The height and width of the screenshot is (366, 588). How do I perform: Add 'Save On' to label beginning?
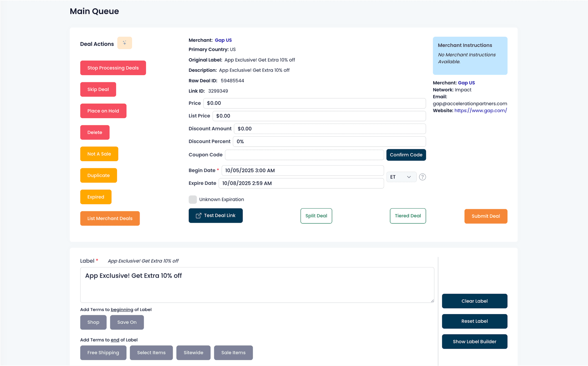coord(127,322)
